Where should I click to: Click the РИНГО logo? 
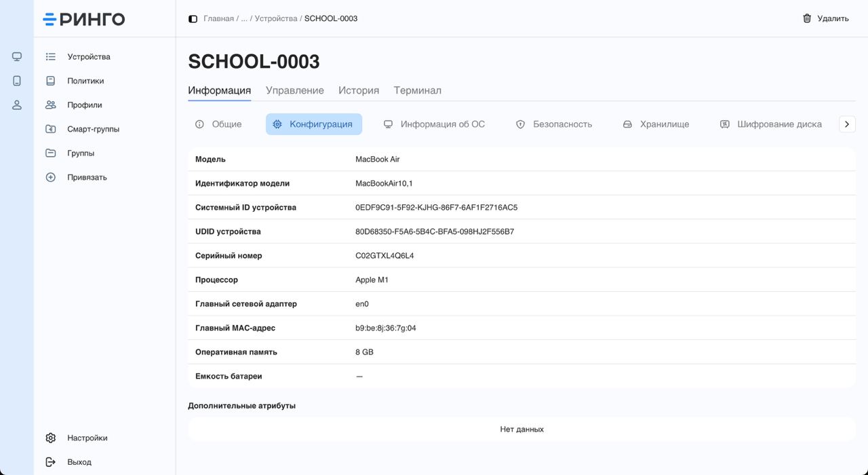(x=83, y=18)
